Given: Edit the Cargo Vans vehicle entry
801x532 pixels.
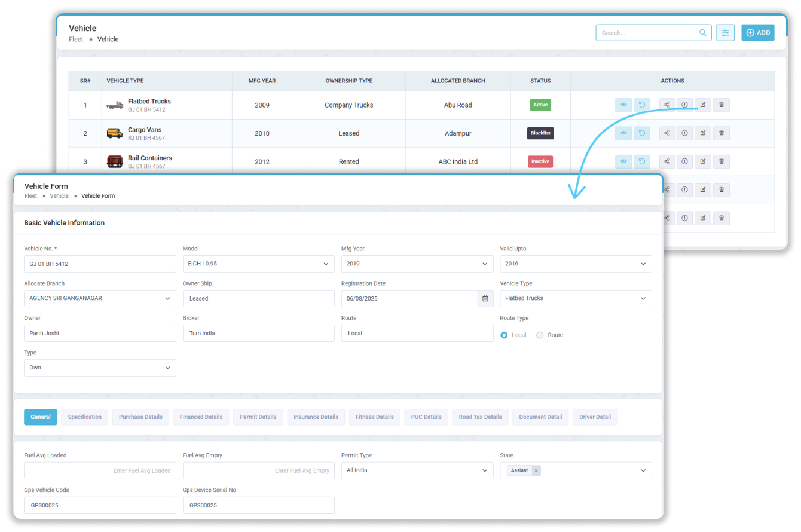Looking at the screenshot, I should coord(703,133).
